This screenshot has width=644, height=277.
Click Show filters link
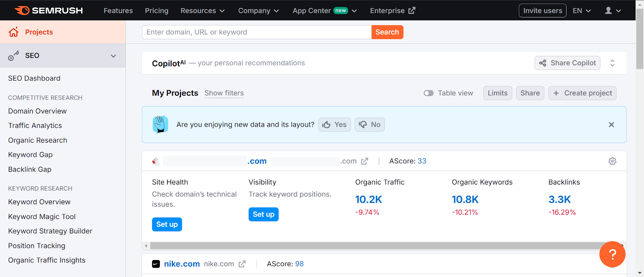tap(224, 93)
